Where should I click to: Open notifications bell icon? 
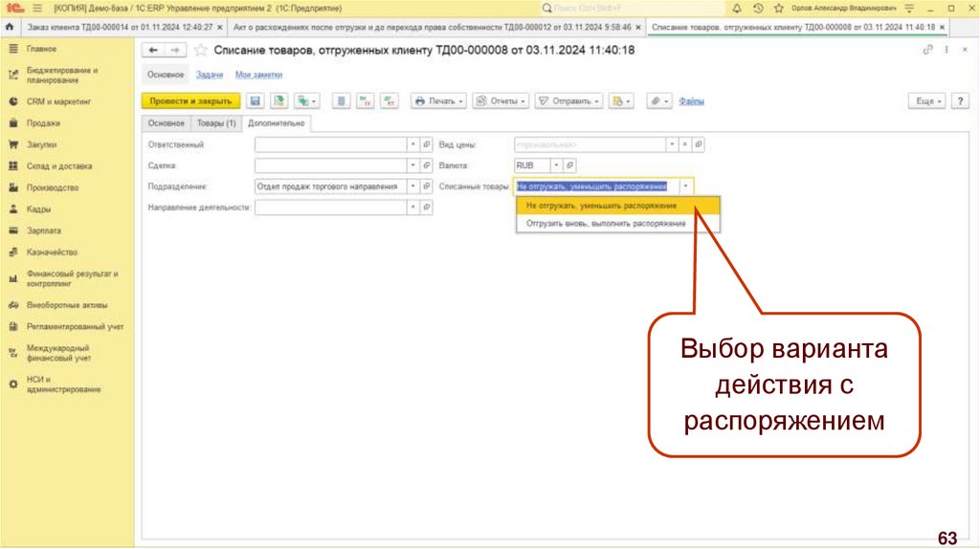[x=737, y=8]
